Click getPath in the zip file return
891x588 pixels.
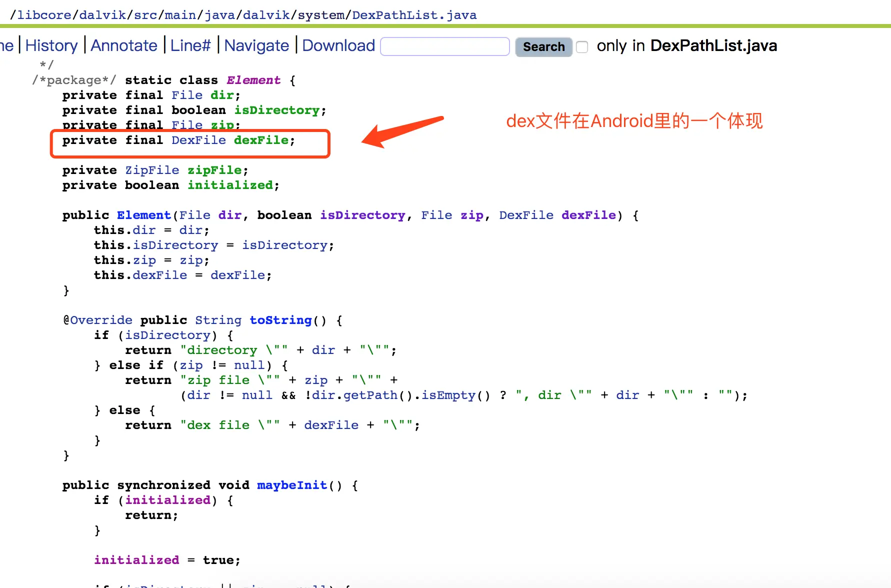point(370,395)
